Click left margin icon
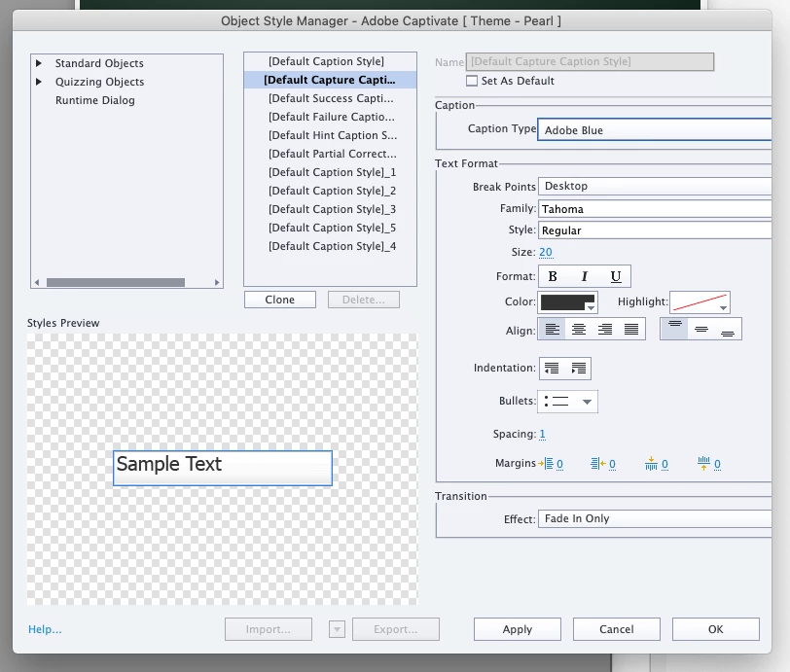Image resolution: width=790 pixels, height=672 pixels. (x=546, y=464)
